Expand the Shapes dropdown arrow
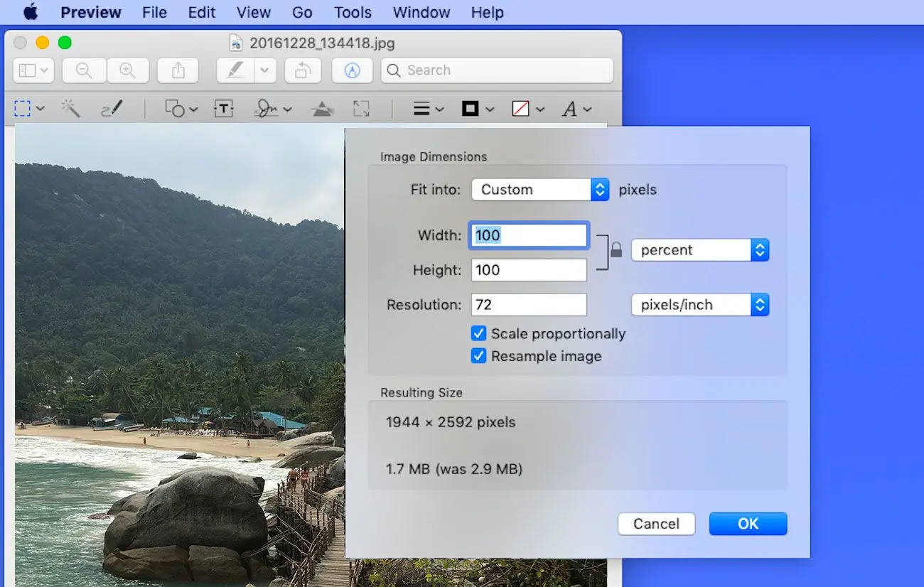The image size is (924, 587). [x=193, y=109]
